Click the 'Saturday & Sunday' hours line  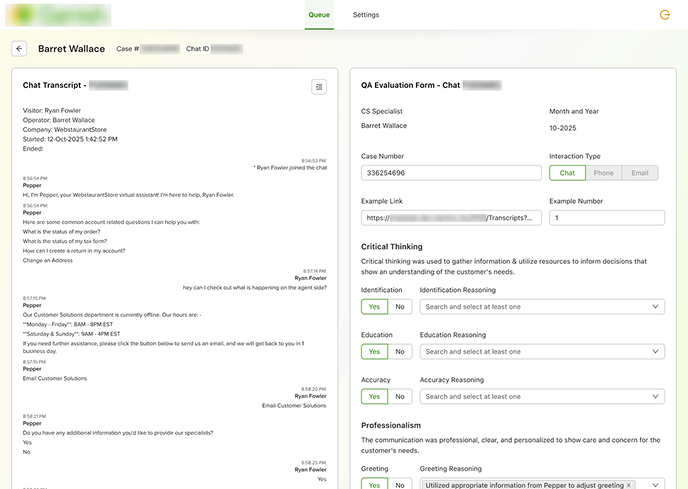click(71, 334)
